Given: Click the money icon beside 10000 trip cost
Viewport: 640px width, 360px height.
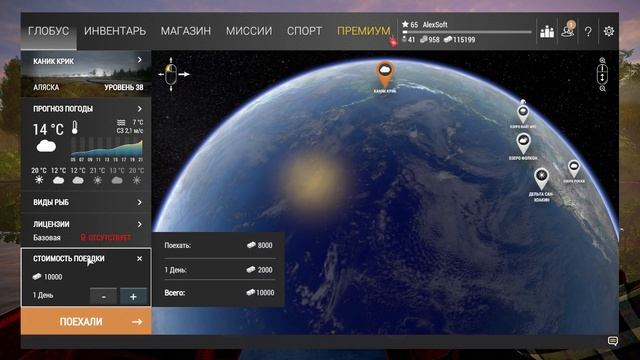Looking at the screenshot, I should point(37,277).
